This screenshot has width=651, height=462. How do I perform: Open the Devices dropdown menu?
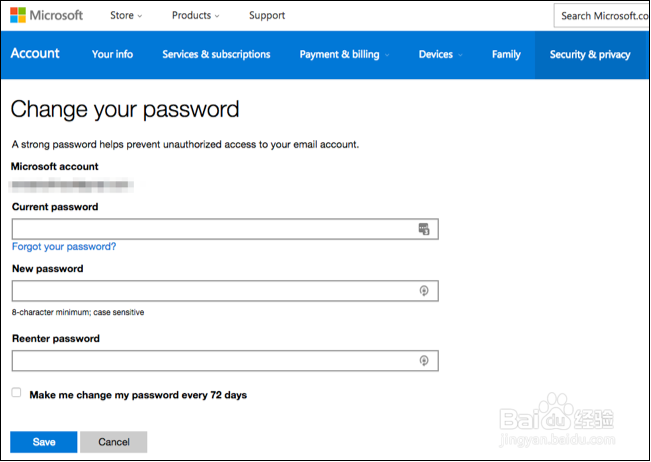click(x=440, y=54)
